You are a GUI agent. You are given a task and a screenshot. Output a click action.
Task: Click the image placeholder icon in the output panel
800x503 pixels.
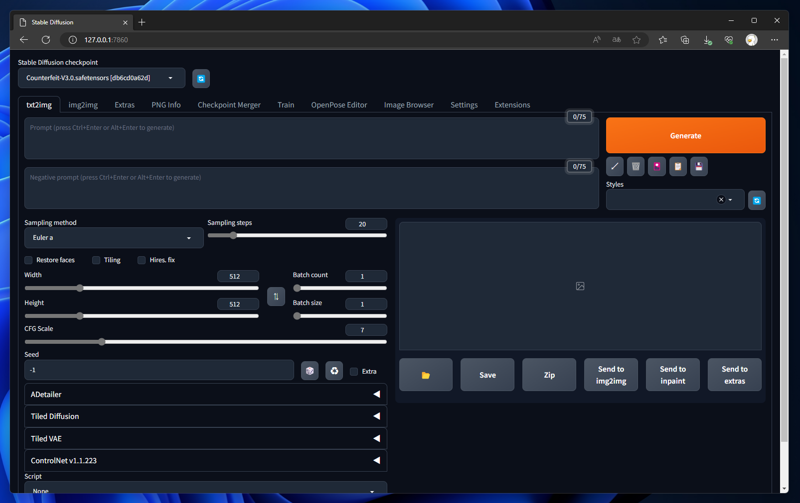(580, 286)
